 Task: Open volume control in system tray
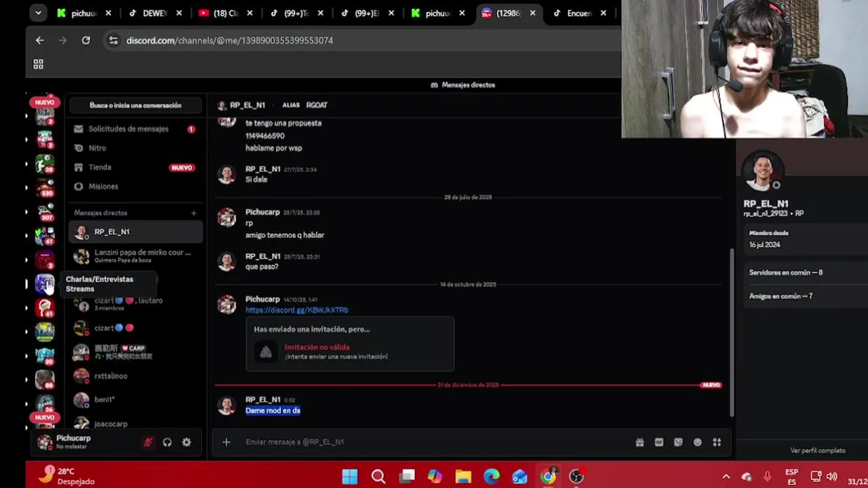pyautogui.click(x=832, y=476)
